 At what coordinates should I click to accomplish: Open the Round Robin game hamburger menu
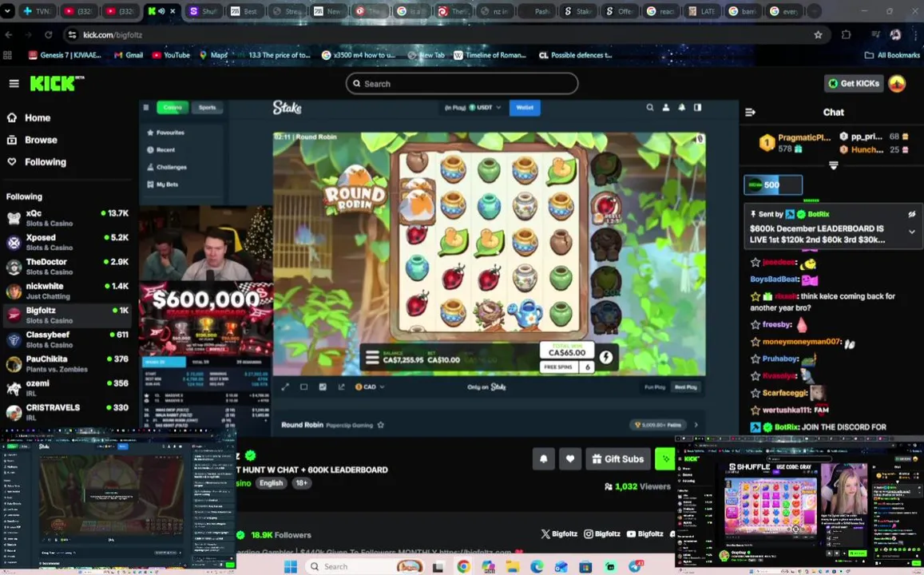(372, 358)
